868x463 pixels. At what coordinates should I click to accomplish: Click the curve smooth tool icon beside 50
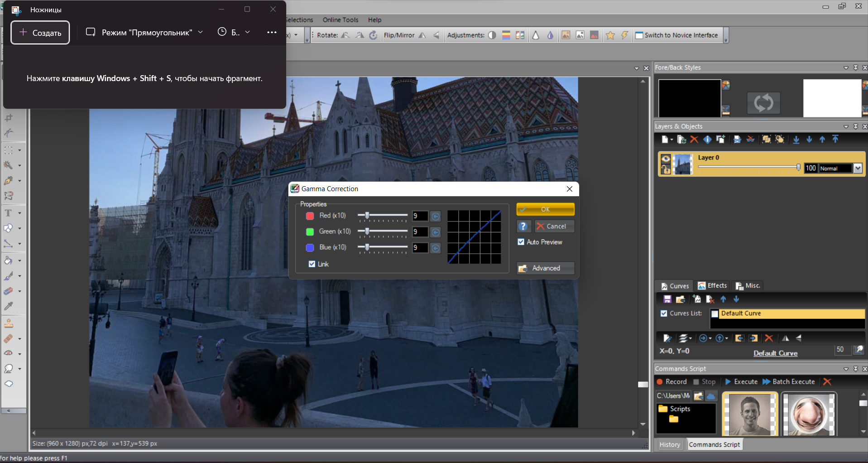(858, 350)
